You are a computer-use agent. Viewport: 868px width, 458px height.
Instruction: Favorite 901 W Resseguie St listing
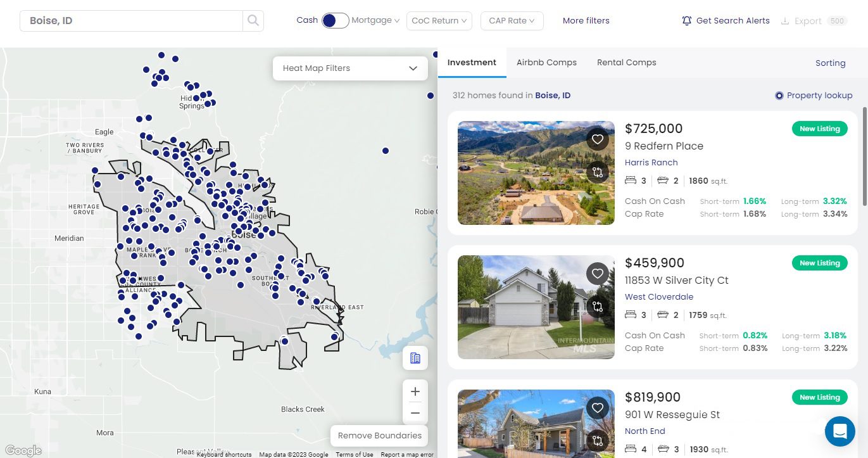coord(597,407)
